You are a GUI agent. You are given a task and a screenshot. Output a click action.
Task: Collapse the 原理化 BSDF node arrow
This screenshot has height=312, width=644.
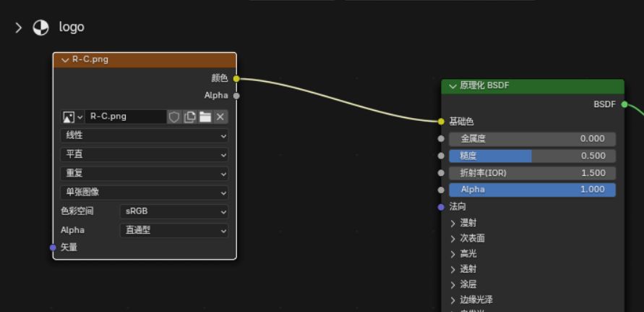pyautogui.click(x=453, y=86)
